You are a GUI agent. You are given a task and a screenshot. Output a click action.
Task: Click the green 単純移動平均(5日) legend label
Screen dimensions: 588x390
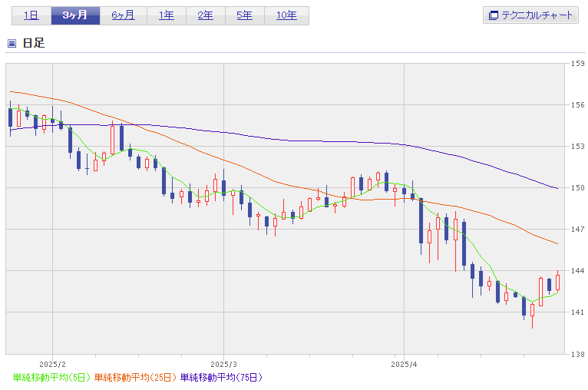pos(51,377)
